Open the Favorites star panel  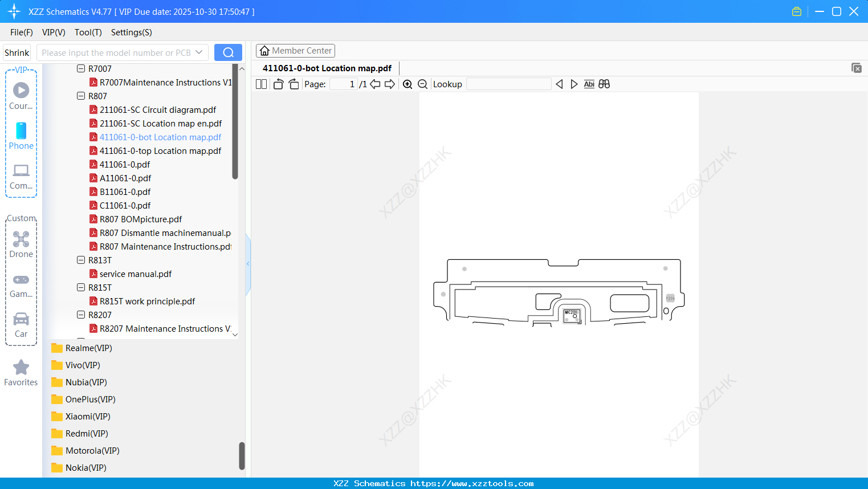tap(21, 370)
